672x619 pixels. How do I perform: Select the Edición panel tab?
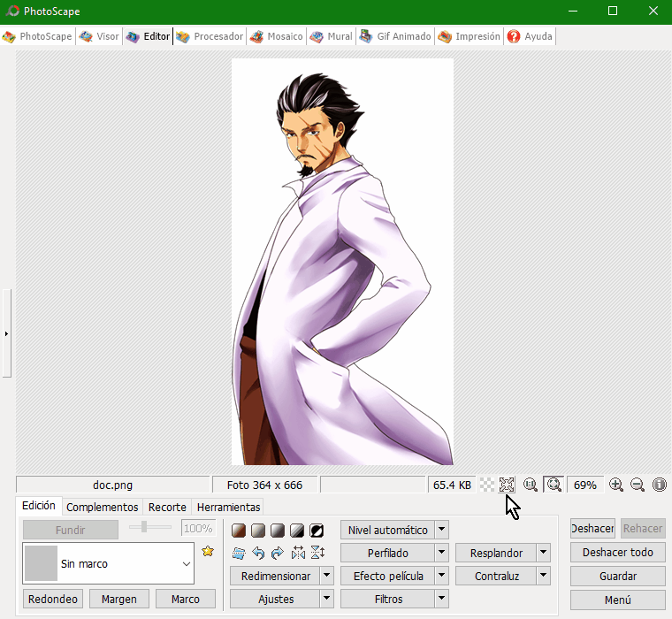(39, 506)
